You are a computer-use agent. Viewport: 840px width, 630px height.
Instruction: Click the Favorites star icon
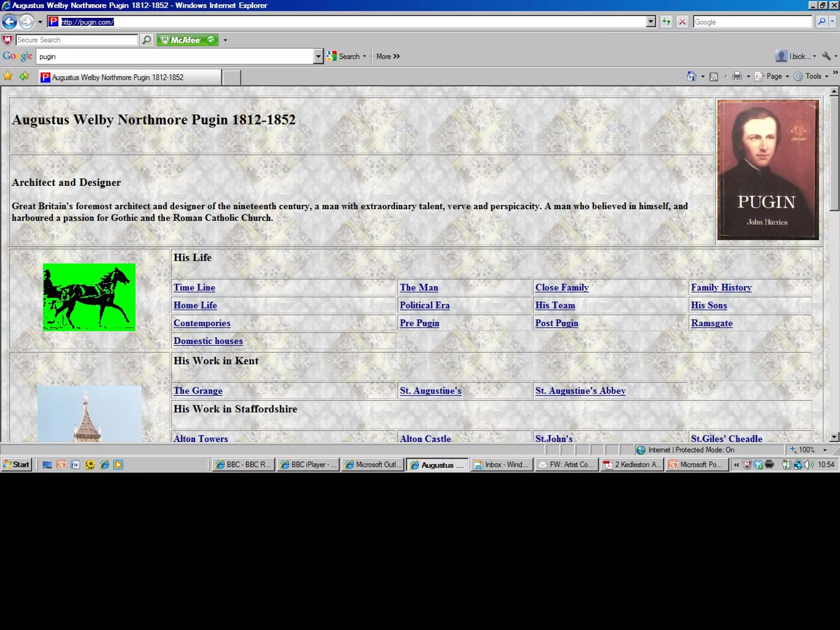(x=8, y=76)
